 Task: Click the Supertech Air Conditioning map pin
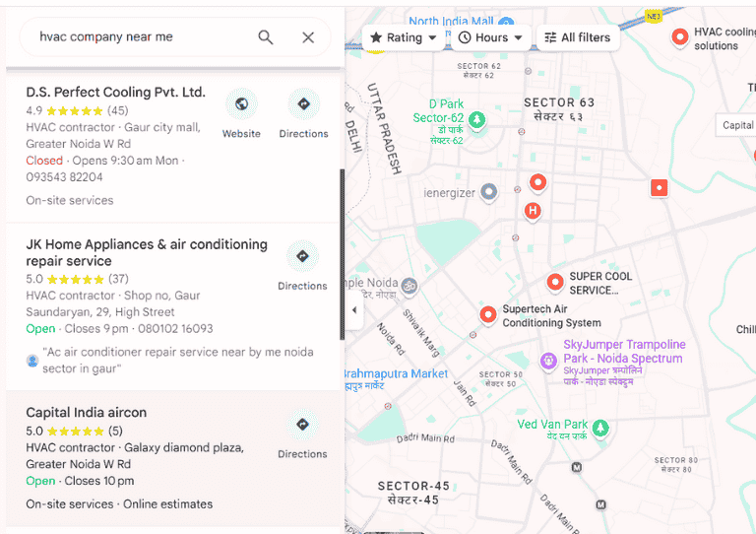(x=487, y=315)
